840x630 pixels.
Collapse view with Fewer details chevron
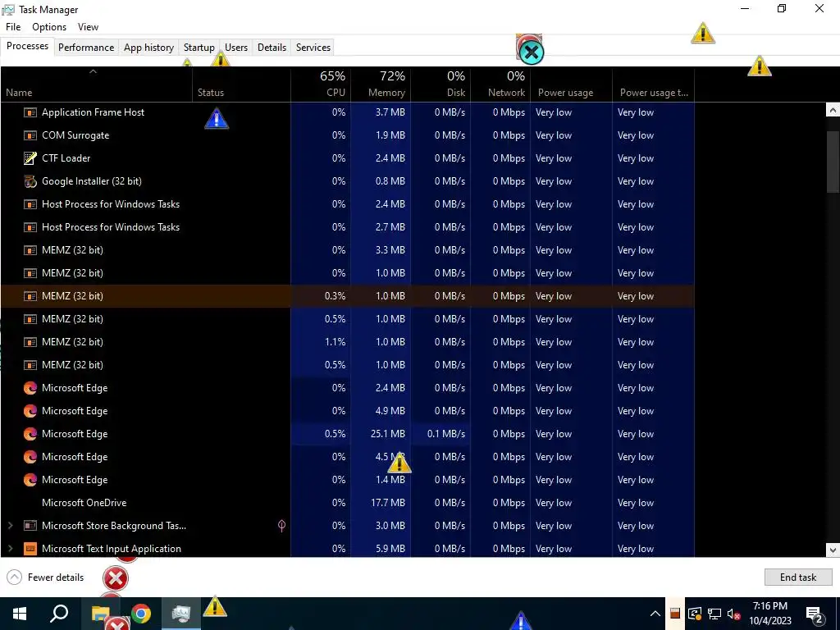[x=15, y=577]
